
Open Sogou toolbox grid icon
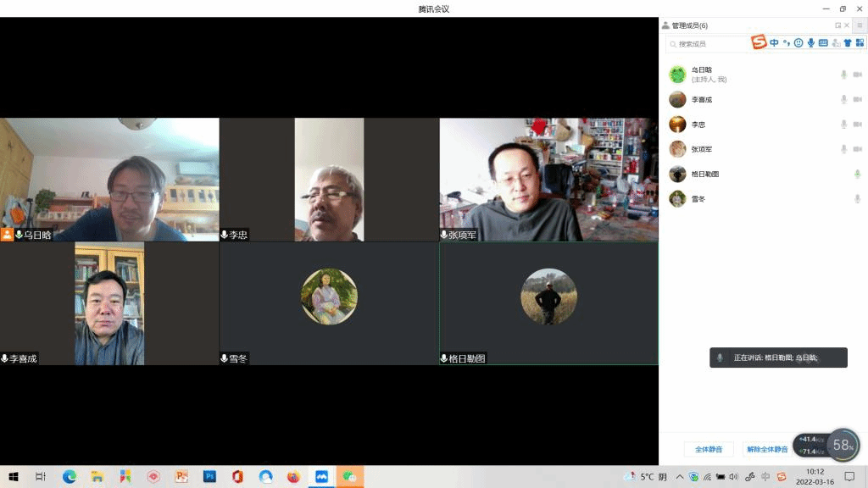[x=860, y=43]
